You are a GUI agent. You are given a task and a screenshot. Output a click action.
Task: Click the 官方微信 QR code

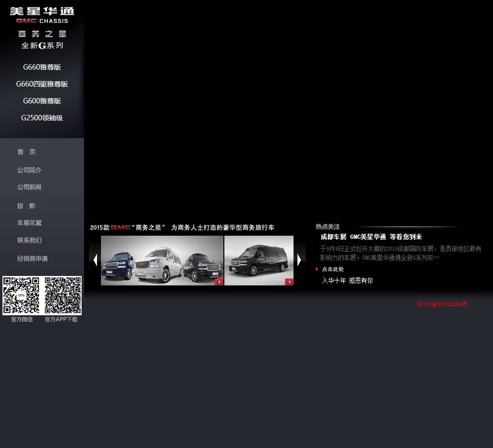pos(21,295)
